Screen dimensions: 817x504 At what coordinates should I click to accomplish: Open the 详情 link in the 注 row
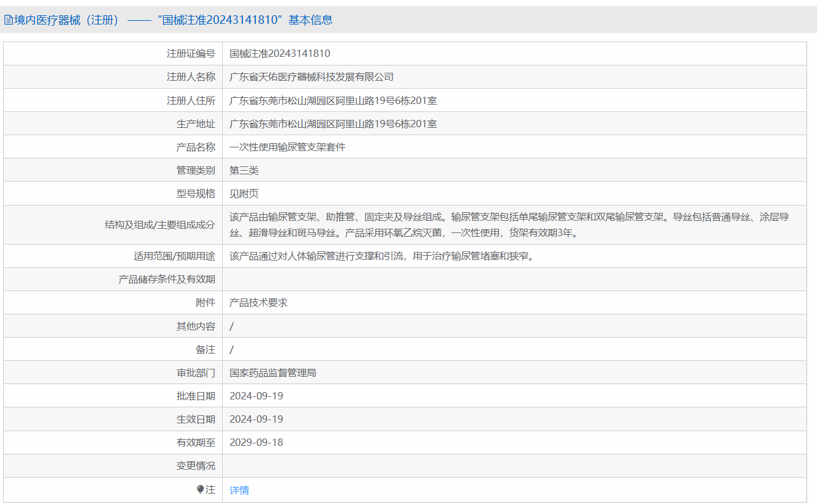tap(239, 490)
